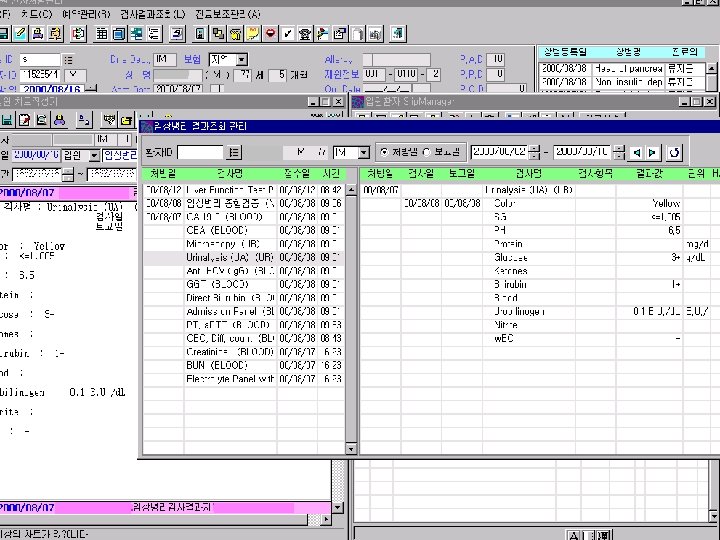Image resolution: width=720 pixels, height=540 pixels.
Task: Click the red lips toolbar icon
Action: pos(270,34)
